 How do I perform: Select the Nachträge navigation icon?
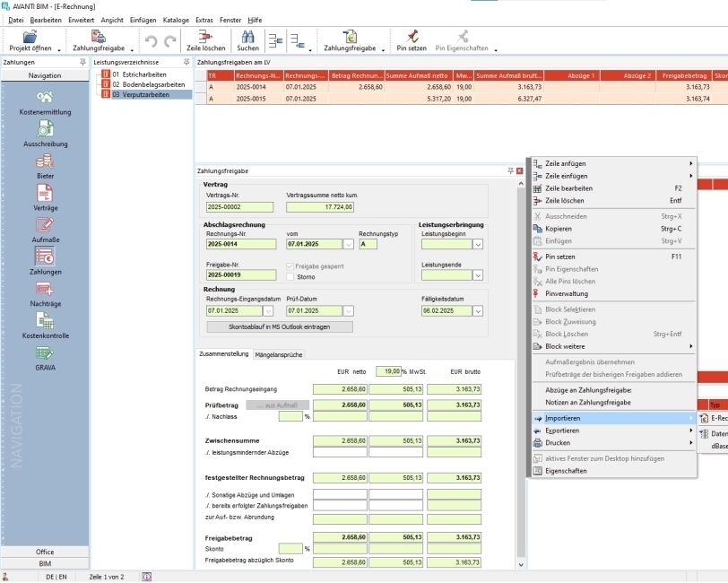44,289
